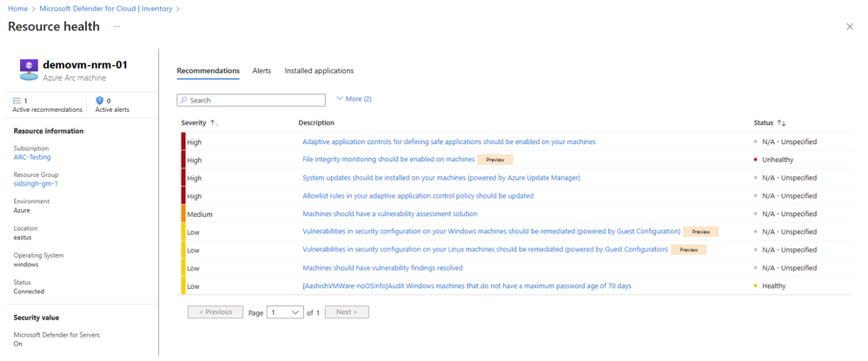Click the 'eastus' location value
The image size is (868, 361).
click(23, 237)
